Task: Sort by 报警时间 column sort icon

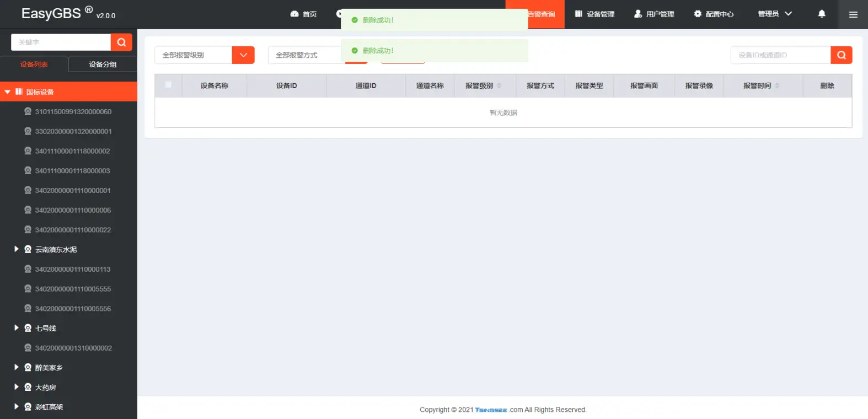Action: [777, 85]
